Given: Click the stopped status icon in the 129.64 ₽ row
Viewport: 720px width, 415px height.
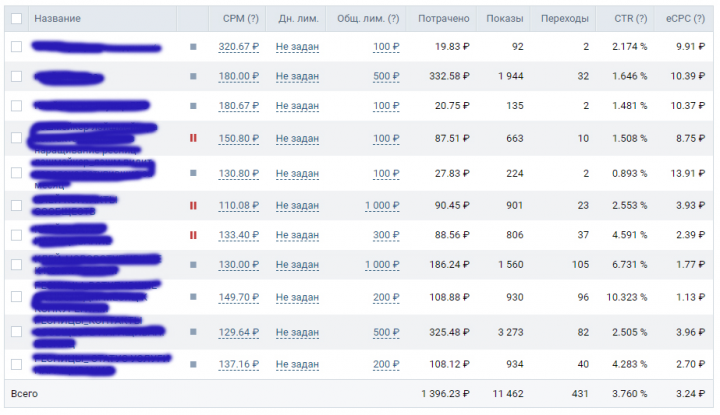Looking at the screenshot, I should pyautogui.click(x=193, y=332).
